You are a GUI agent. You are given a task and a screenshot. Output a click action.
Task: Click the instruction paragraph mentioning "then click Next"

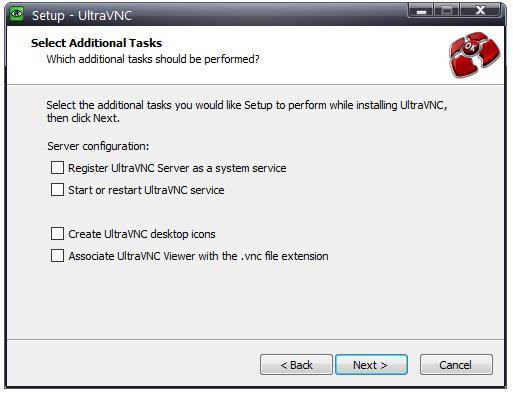pyautogui.click(x=247, y=111)
